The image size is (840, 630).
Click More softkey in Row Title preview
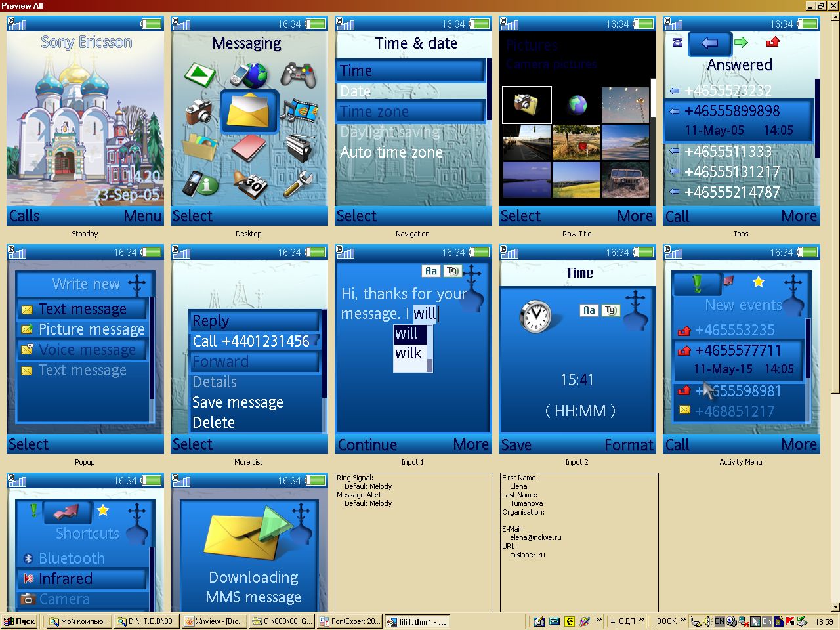(x=635, y=216)
